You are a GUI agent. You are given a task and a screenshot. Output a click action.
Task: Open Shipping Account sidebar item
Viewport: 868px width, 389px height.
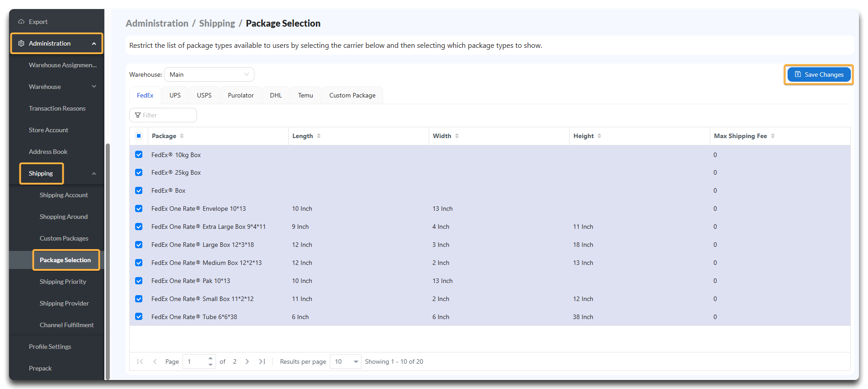coord(64,195)
